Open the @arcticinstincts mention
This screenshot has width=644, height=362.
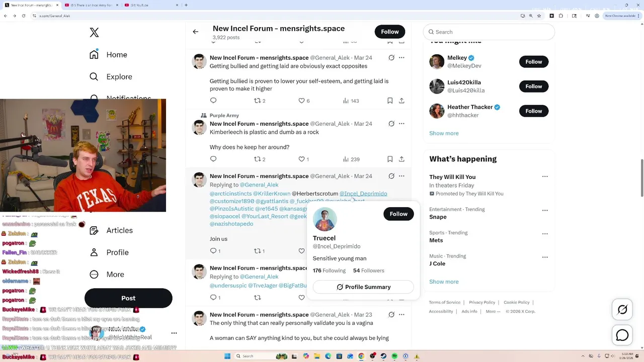(x=230, y=194)
